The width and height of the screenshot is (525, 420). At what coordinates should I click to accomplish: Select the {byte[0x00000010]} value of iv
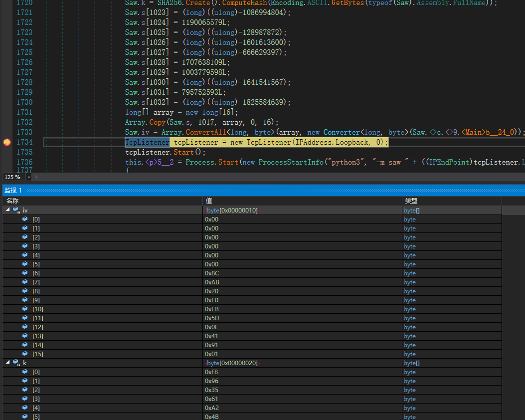click(232, 210)
